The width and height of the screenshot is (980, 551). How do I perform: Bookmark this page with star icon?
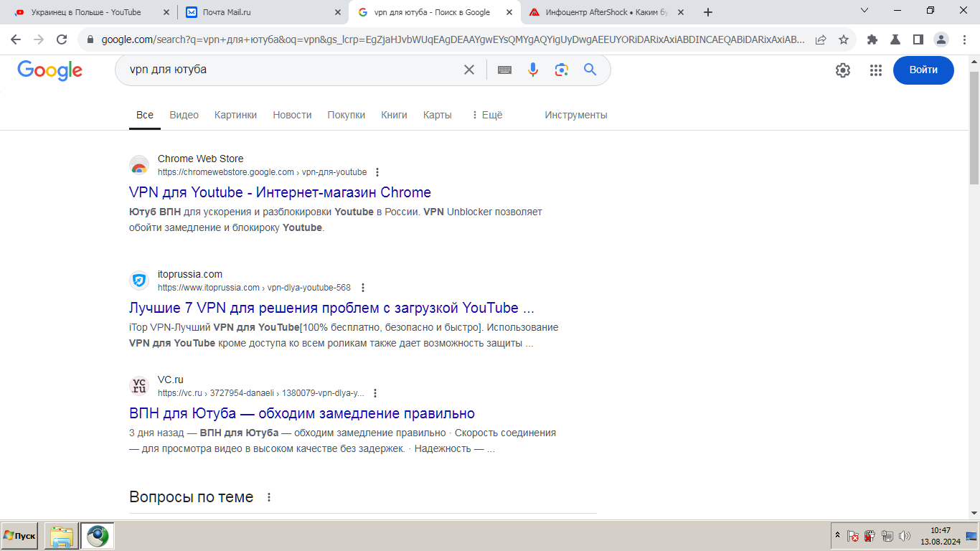click(844, 39)
